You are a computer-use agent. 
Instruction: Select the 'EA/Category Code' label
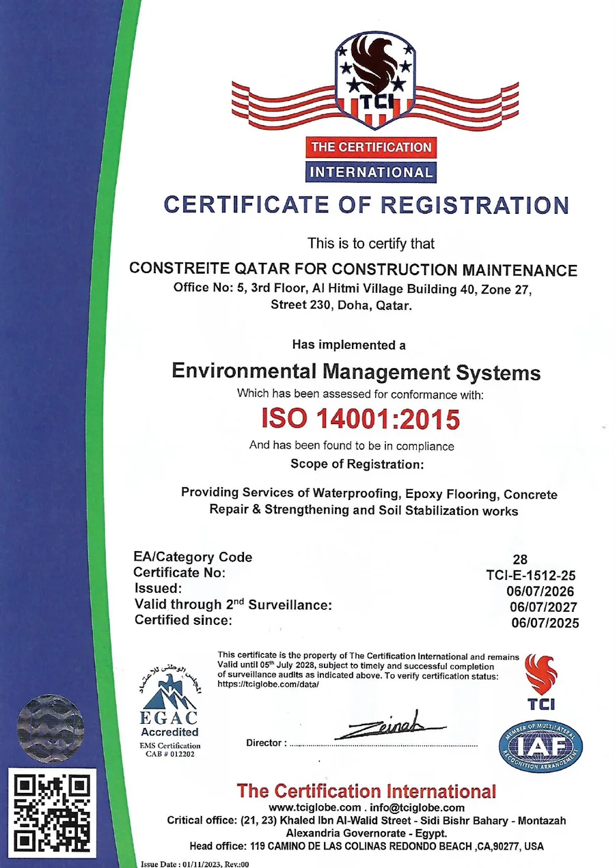pos(193,557)
